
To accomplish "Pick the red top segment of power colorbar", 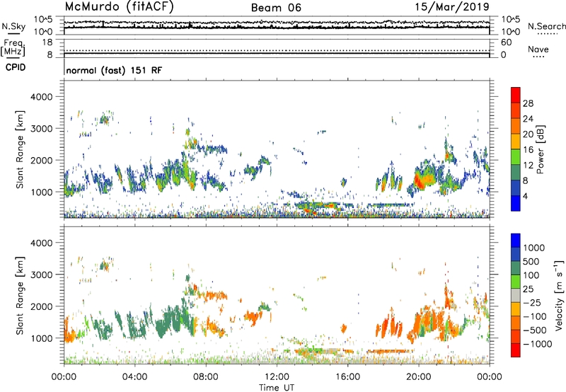I will coord(516,95).
